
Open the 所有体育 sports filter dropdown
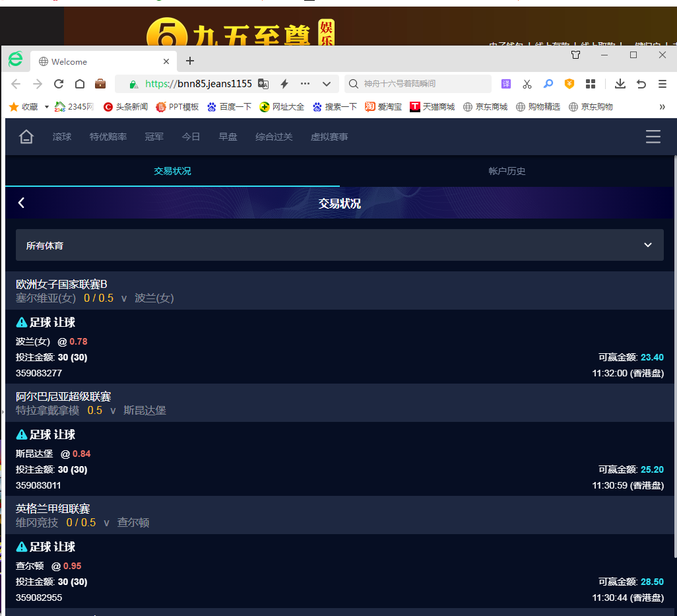pos(339,245)
